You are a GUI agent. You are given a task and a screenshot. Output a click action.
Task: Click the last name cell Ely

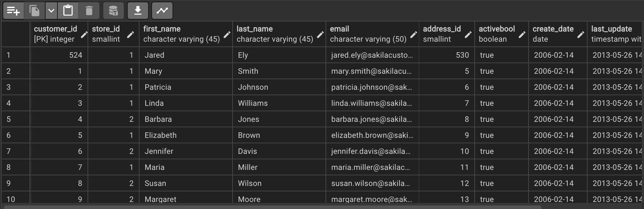(x=279, y=55)
